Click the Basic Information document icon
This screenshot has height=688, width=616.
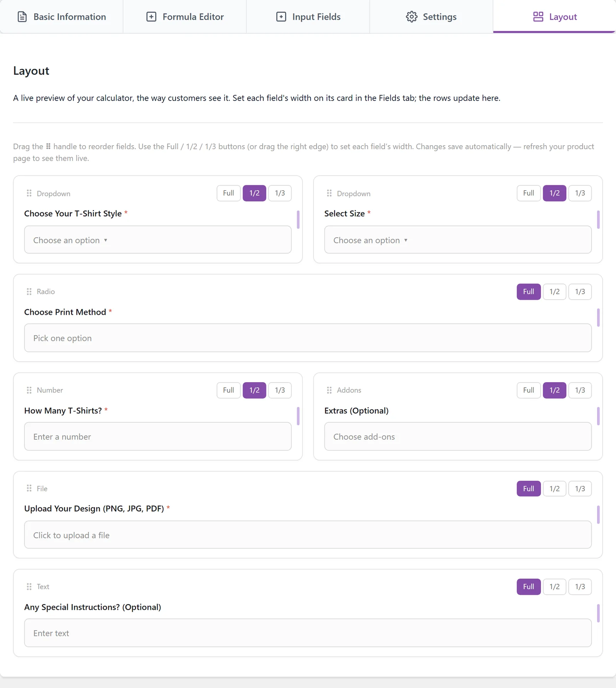[22, 17]
